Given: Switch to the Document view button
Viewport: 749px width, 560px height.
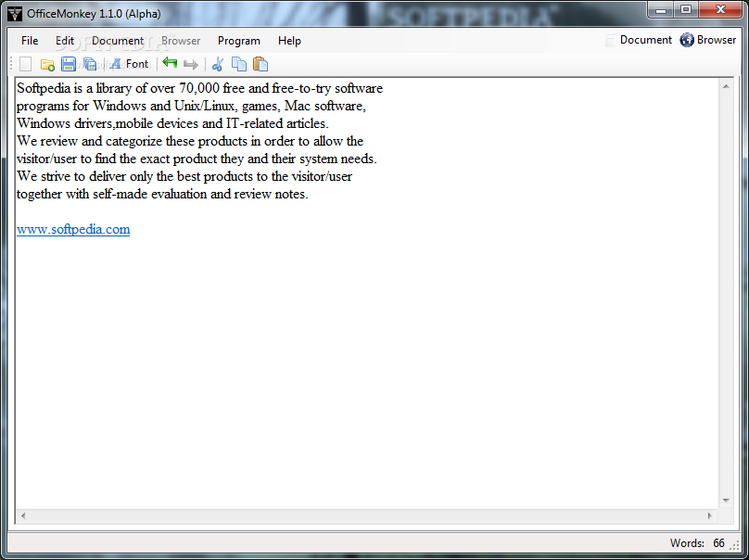Looking at the screenshot, I should pyautogui.click(x=639, y=40).
